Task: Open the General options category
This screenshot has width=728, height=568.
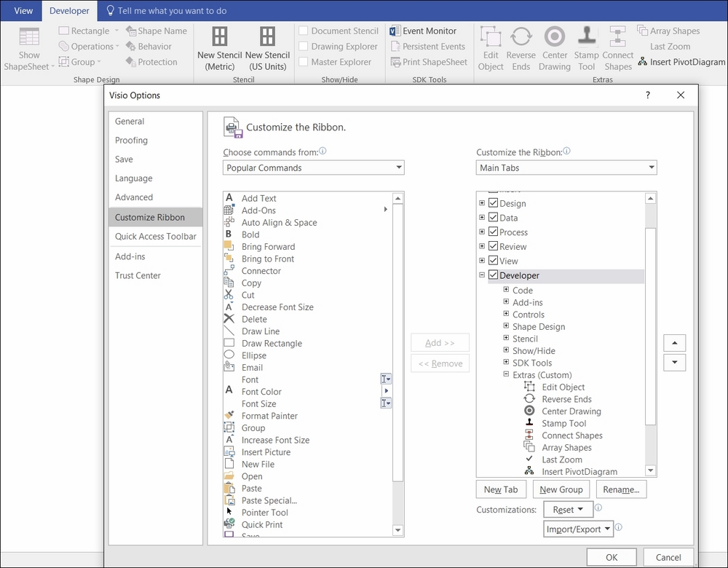Action: point(156,121)
